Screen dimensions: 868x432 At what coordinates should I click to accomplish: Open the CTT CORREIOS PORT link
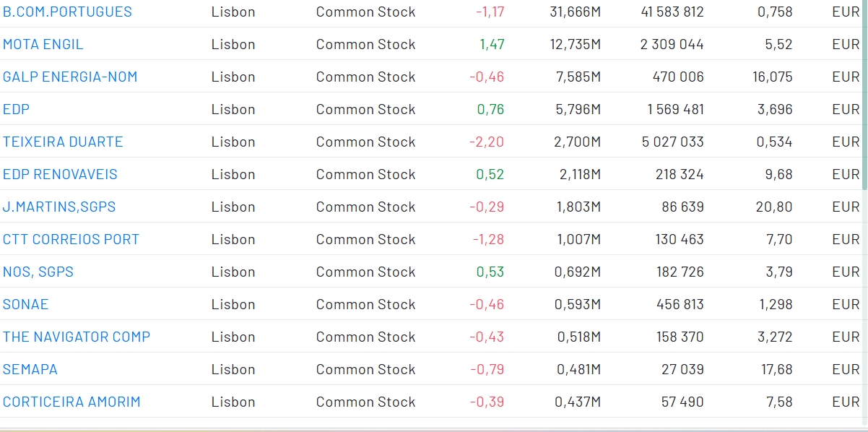pos(71,239)
